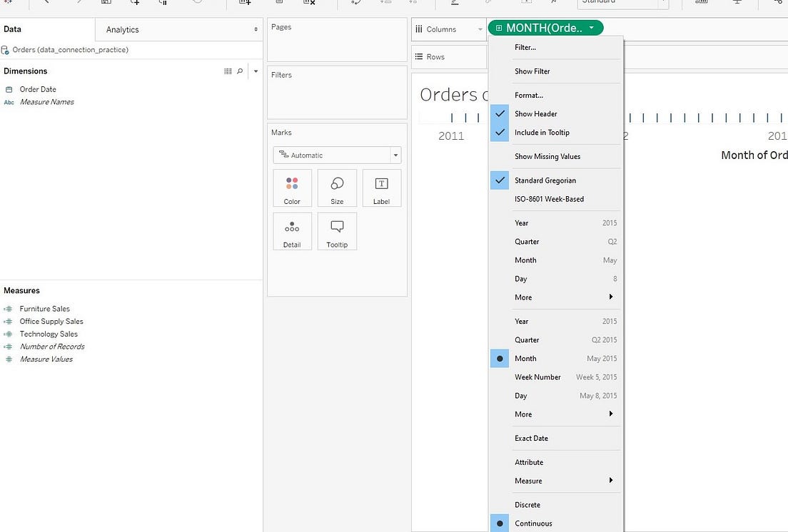This screenshot has width=788, height=532.
Task: Select the Technology Sales measure
Action: [49, 334]
